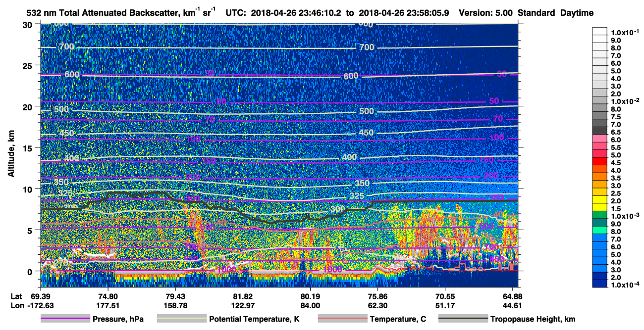
Task: Click the colorbar swatch beside 2.5
Action: (x=600, y=192)
